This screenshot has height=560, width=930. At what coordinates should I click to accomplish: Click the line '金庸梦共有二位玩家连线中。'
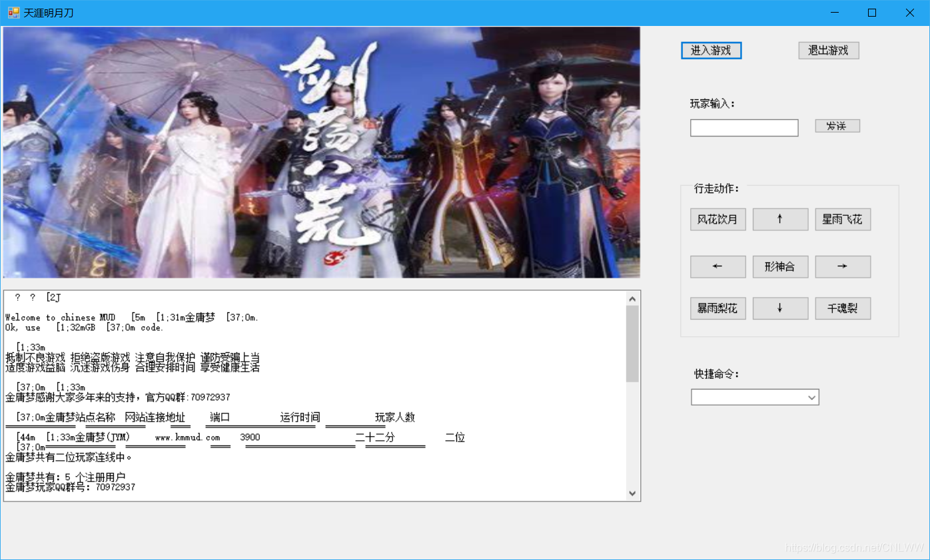(x=69, y=457)
